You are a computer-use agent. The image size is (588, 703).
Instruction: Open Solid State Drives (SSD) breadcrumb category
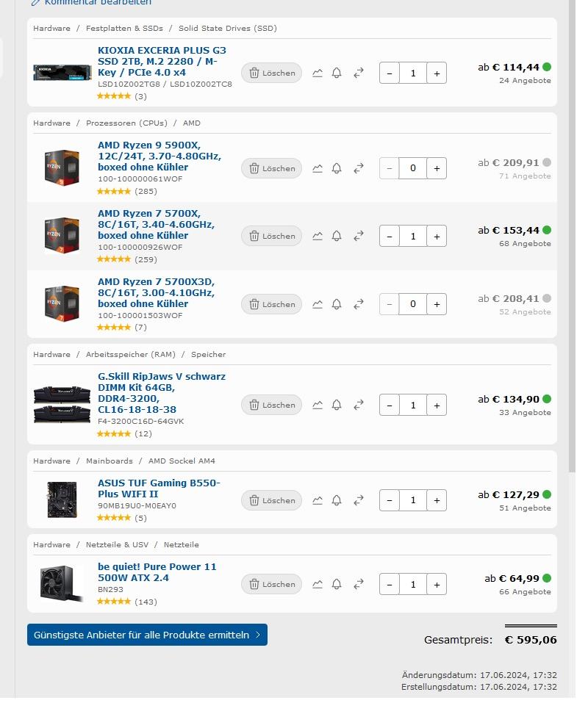[227, 29]
